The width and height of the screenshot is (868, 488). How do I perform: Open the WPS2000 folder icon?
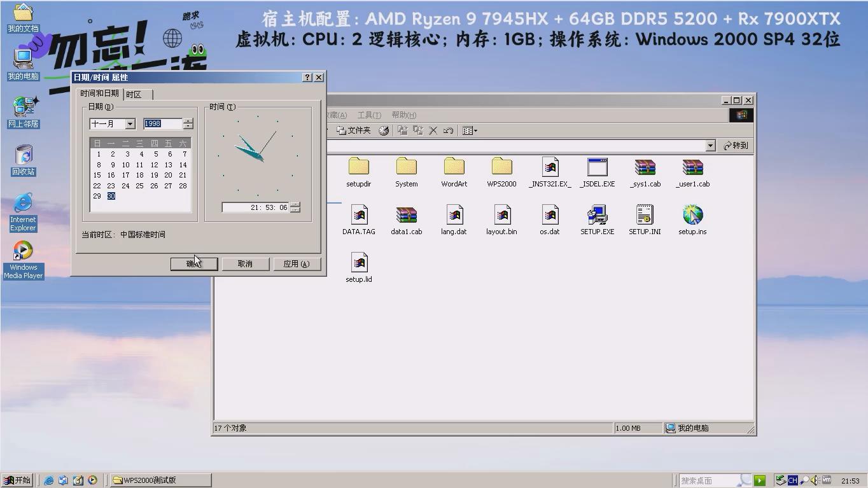pos(501,167)
